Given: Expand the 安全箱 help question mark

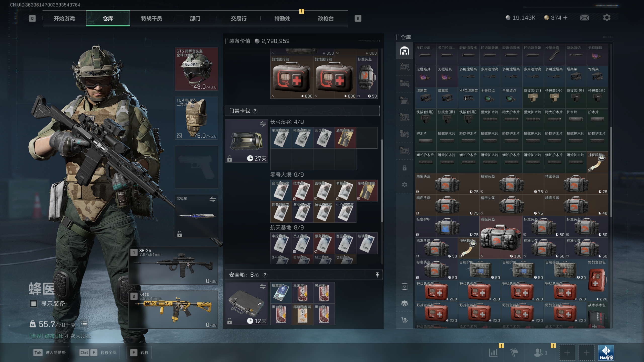Looking at the screenshot, I should [264, 275].
